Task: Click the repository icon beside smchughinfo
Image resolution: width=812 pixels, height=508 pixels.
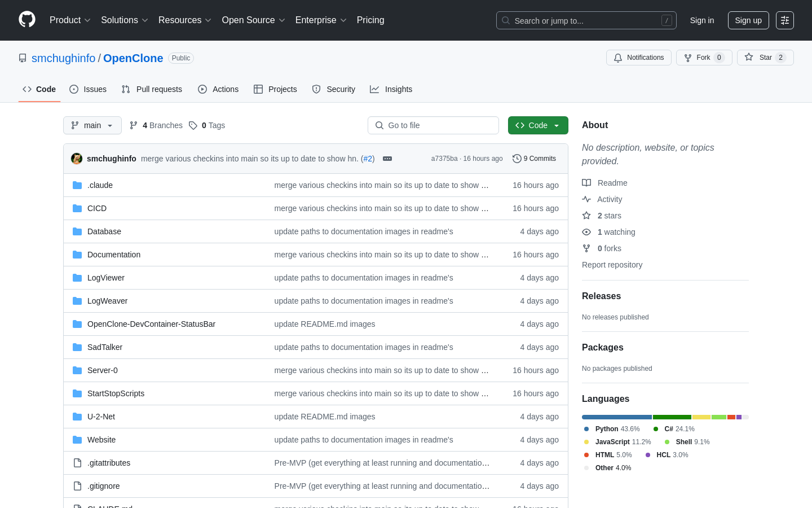Action: [23, 58]
